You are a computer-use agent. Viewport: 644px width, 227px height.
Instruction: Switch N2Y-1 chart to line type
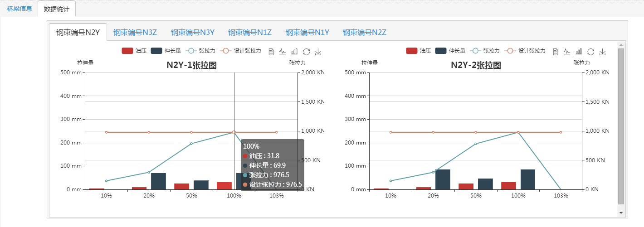point(283,52)
